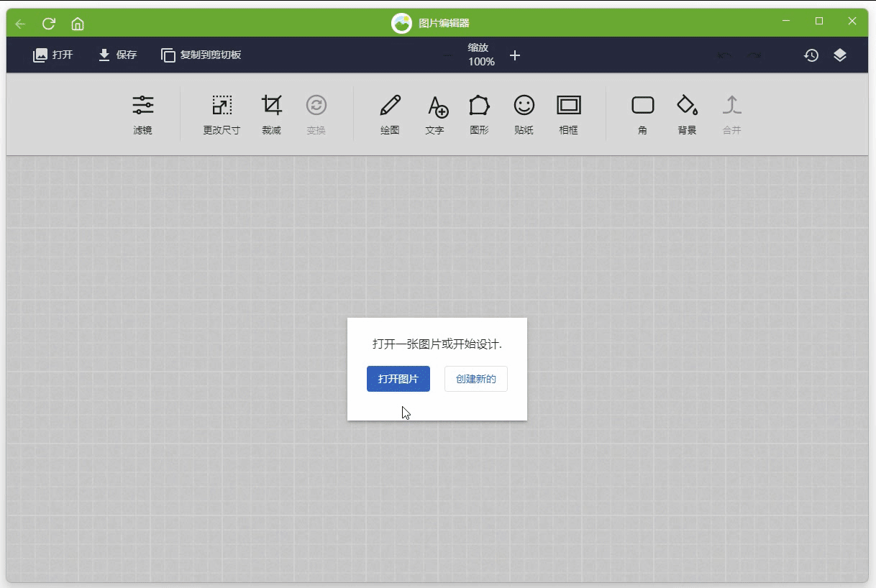Click 复制到剪切板 copy to clipboard
The width and height of the screenshot is (876, 588).
coord(201,55)
